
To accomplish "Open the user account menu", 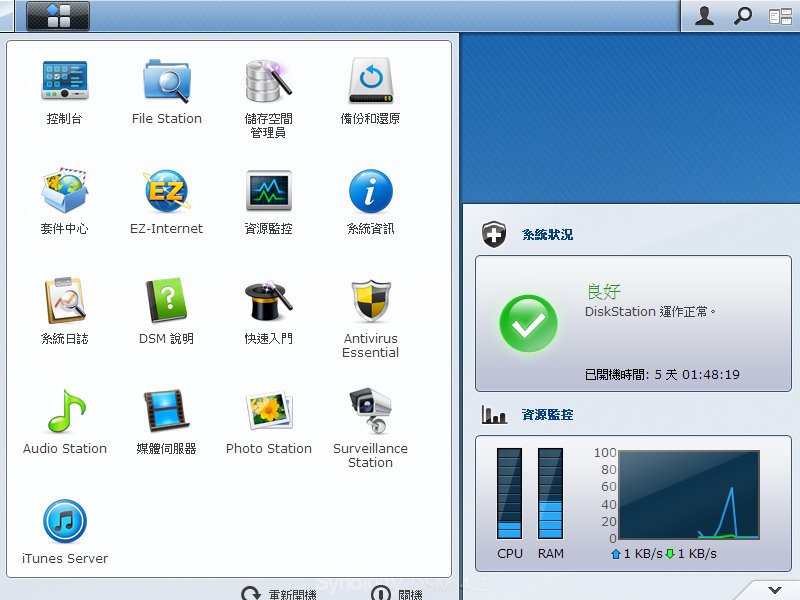I will (x=705, y=16).
